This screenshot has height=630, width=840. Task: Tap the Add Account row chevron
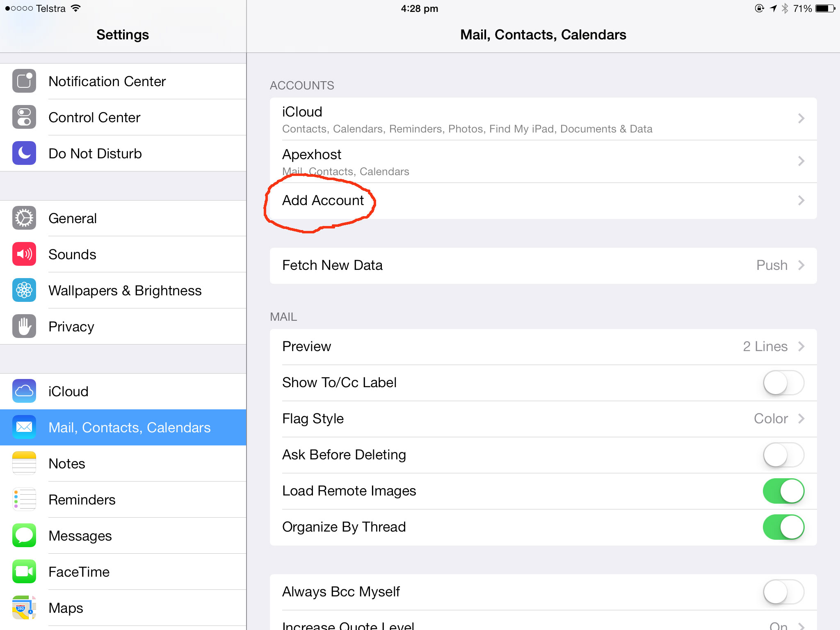[x=801, y=201]
